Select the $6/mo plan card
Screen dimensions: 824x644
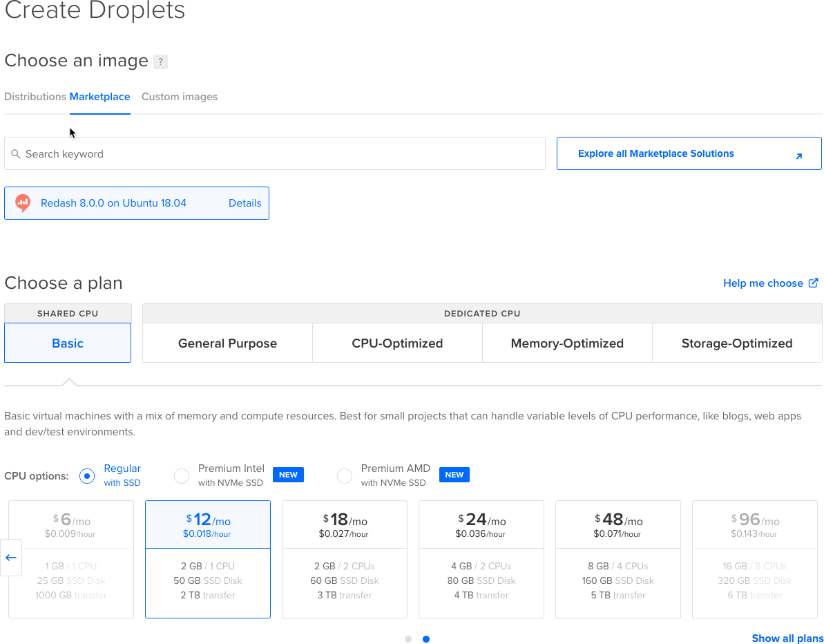tap(71, 560)
